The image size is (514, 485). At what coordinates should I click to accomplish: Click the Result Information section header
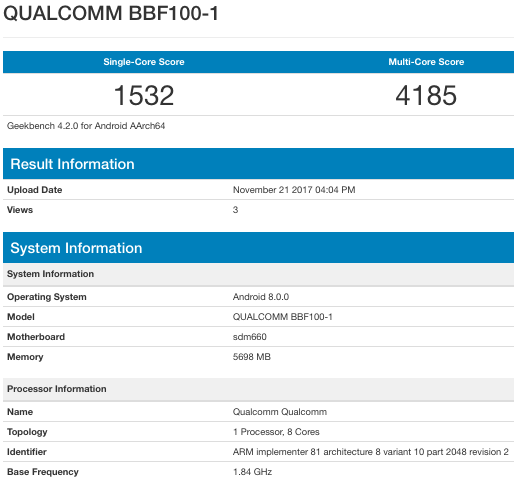tap(72, 164)
